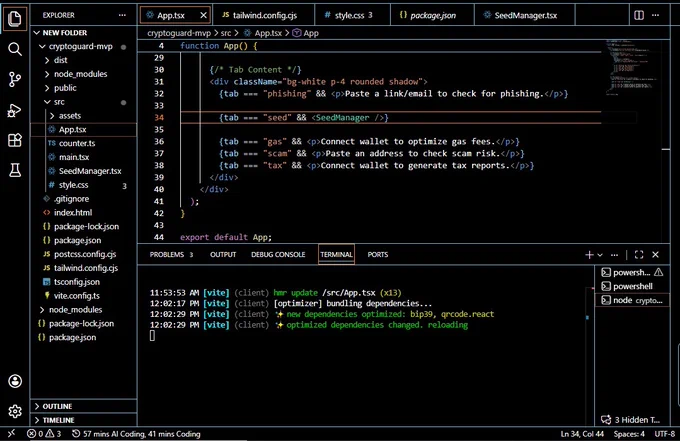Open style.css in the explorer tree
Viewport: 680px width, 441px height.
tap(83, 185)
